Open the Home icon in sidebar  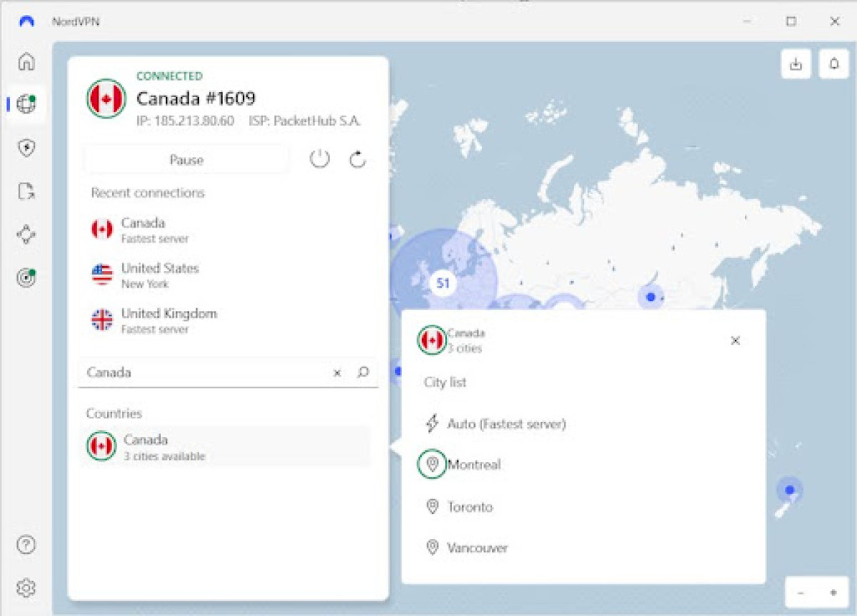[x=26, y=61]
